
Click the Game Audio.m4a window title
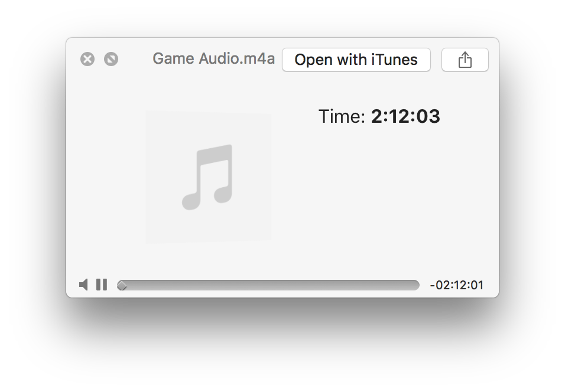coord(214,58)
